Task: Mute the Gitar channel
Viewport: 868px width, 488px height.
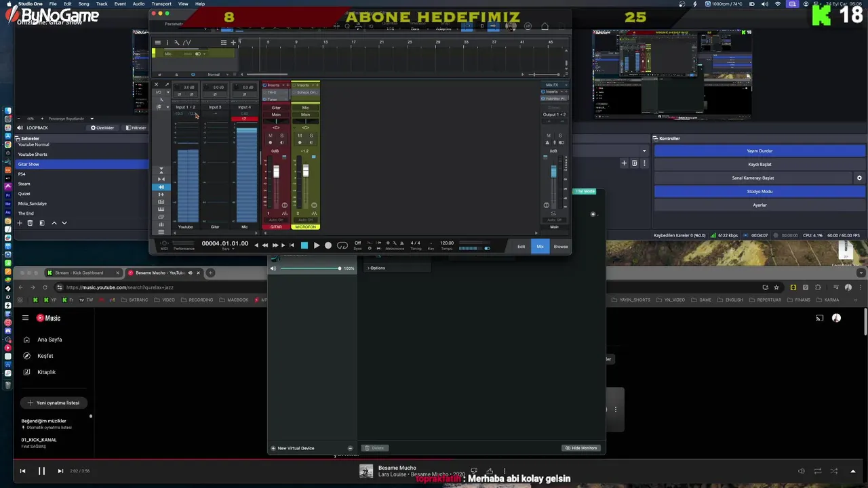Action: pos(271,136)
